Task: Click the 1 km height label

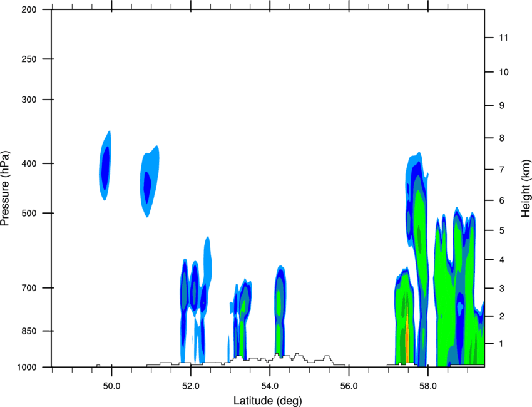Action: pos(502,344)
